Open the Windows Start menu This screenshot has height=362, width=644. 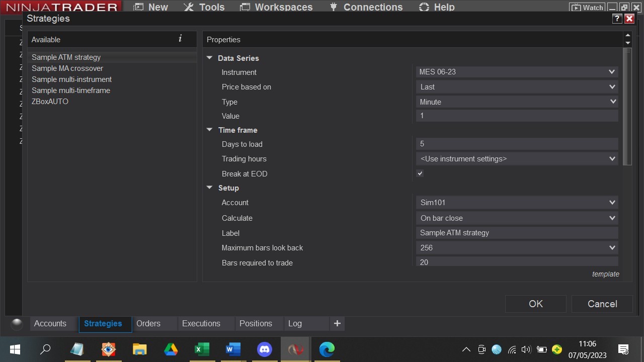[15, 349]
